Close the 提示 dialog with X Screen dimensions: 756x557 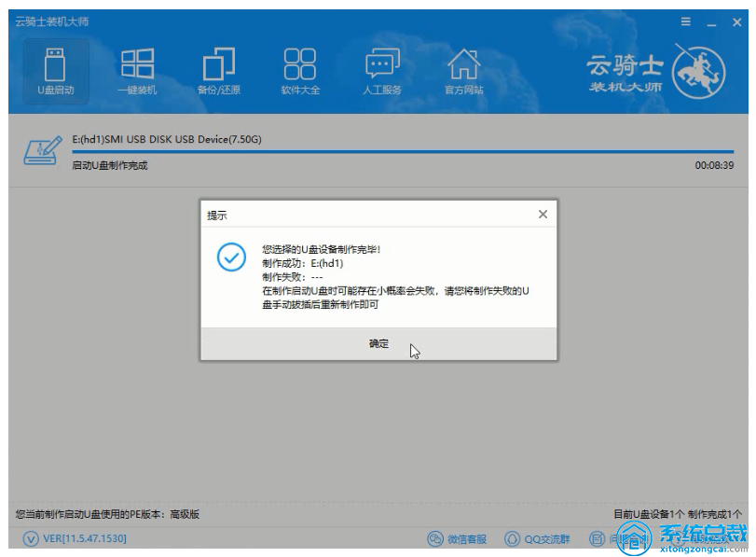[x=543, y=215]
